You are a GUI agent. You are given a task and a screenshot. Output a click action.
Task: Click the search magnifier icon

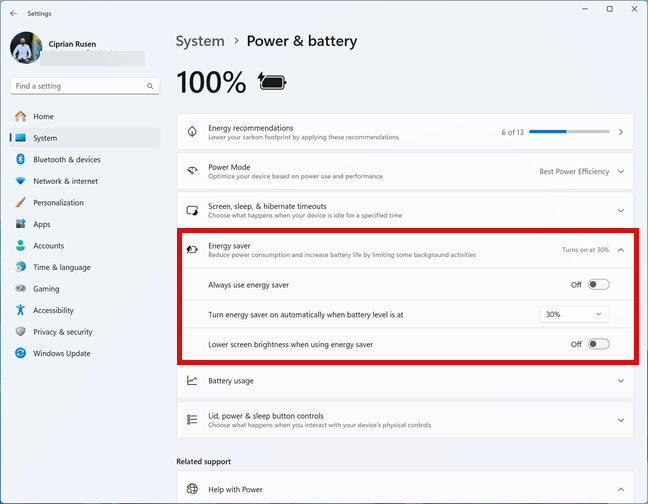[150, 86]
